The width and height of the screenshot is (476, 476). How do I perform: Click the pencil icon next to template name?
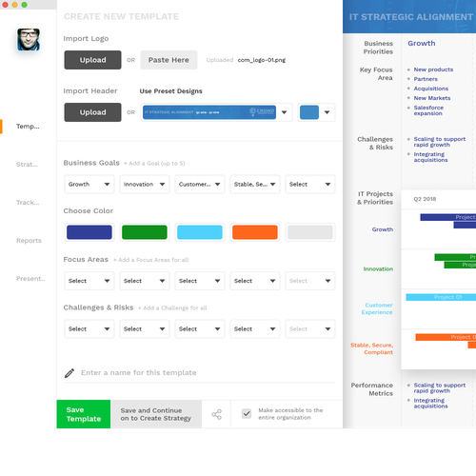(x=69, y=373)
